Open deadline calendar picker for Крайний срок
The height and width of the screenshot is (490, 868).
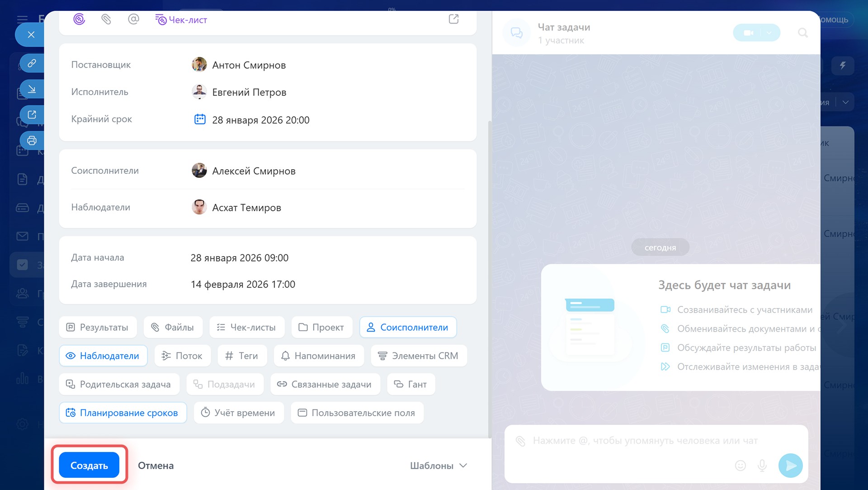200,119
